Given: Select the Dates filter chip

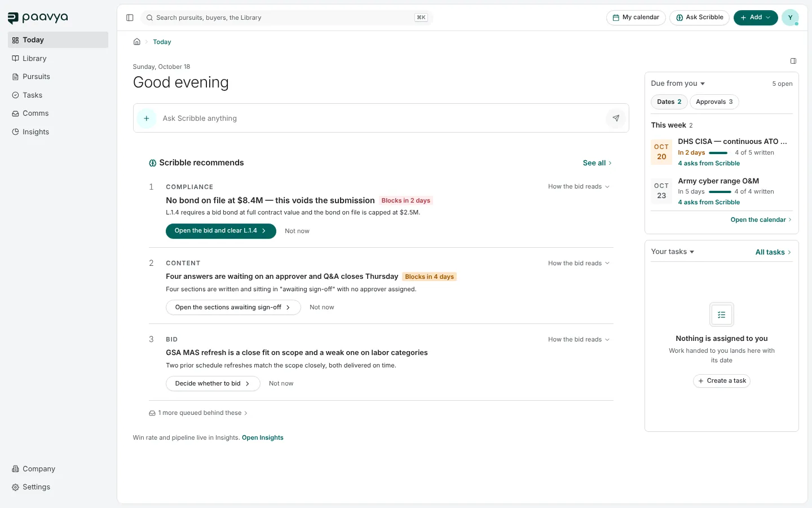Looking at the screenshot, I should point(669,102).
